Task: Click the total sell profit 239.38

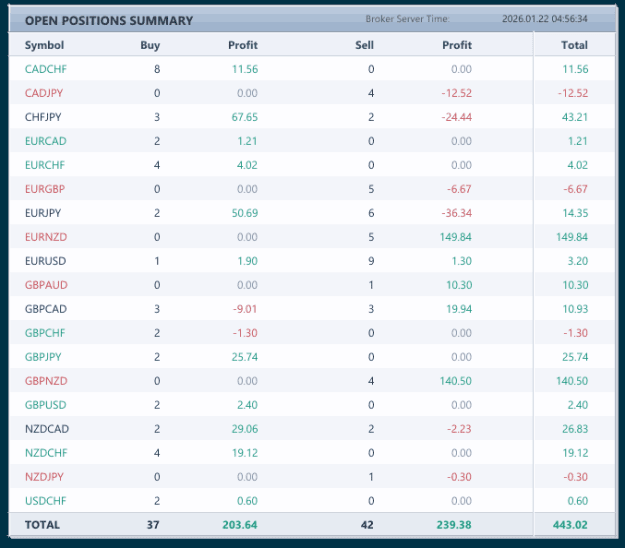Action: 454,525
